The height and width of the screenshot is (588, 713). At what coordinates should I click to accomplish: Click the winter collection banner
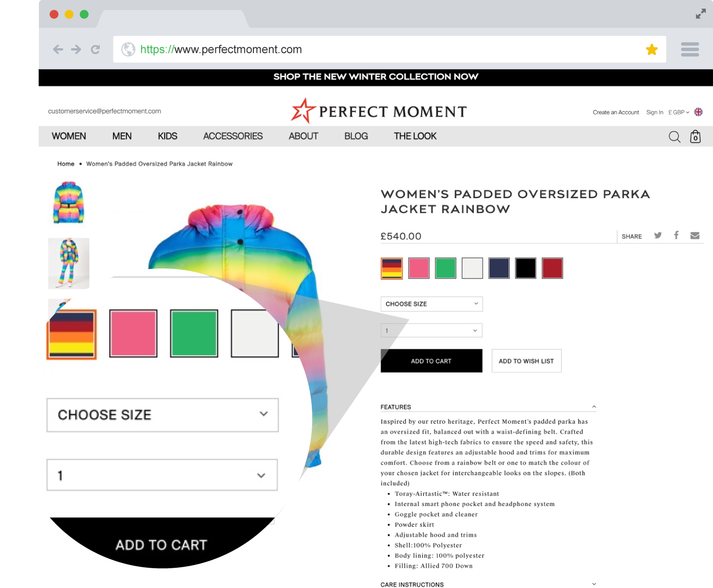[x=376, y=77]
